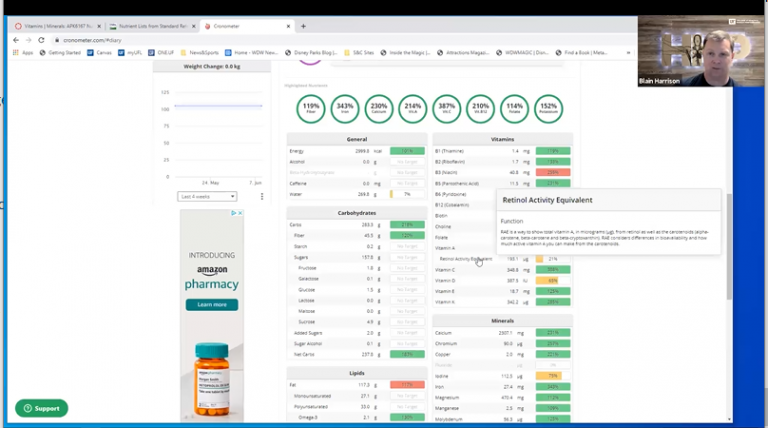Viewport: 768px width, 428px height.
Task: Open the green Support button
Action: (x=41, y=408)
